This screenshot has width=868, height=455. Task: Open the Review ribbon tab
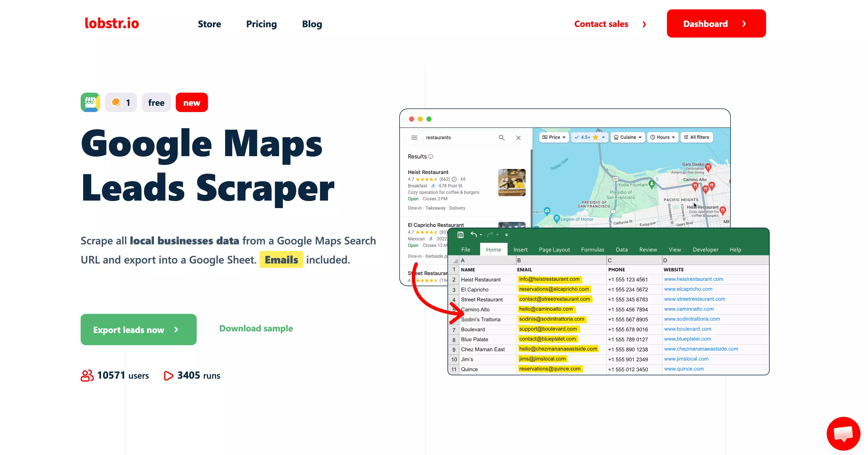click(648, 250)
